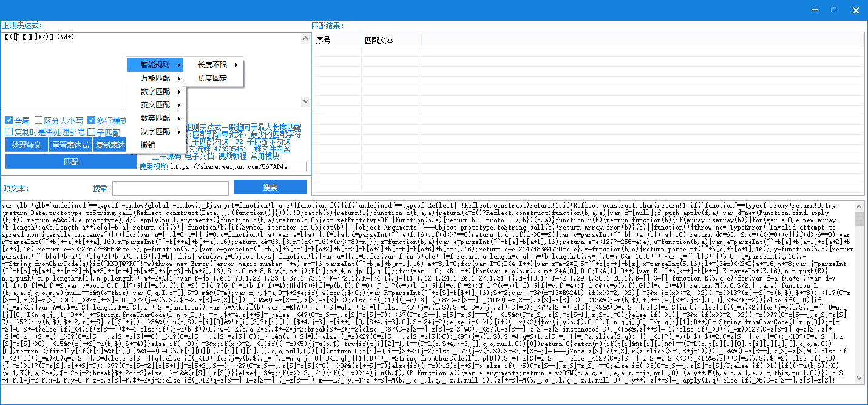This screenshot has width=868, height=405.
Task: Expand the 万能匹配 submenu
Action: (155, 78)
